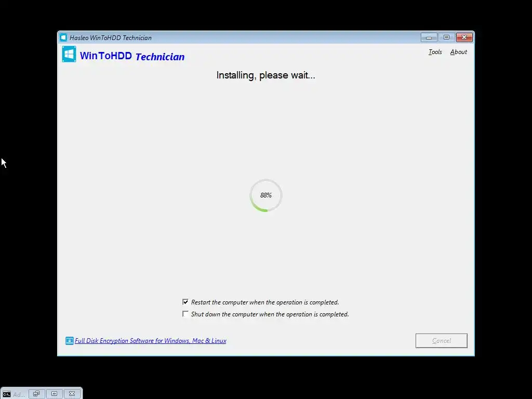Screen dimensions: 532x399
Task: Click the 88% circular progress indicator
Action: pyautogui.click(x=266, y=195)
